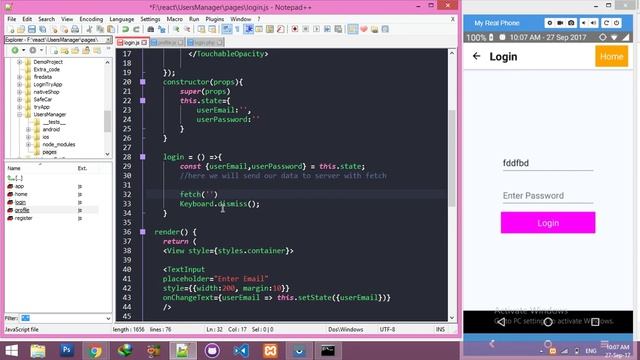The height and width of the screenshot is (360, 640).
Task: Click the camera screenshot icon in phone mirror
Action: click(571, 23)
